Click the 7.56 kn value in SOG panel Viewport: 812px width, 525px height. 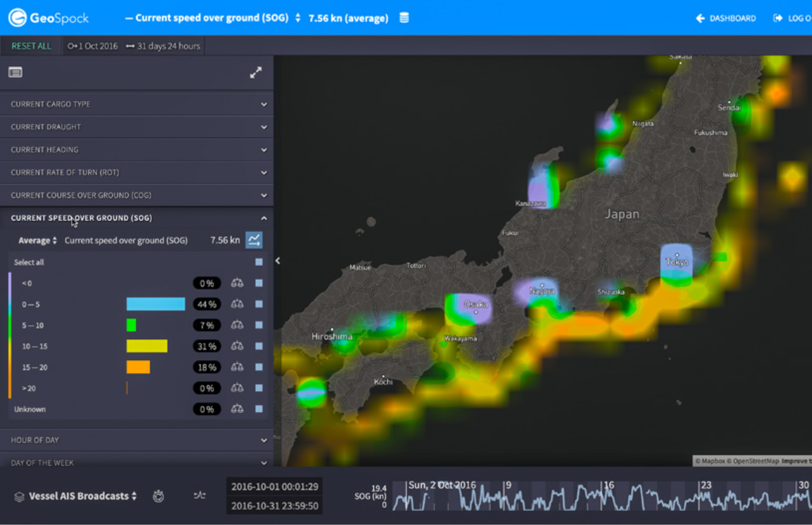coord(225,240)
